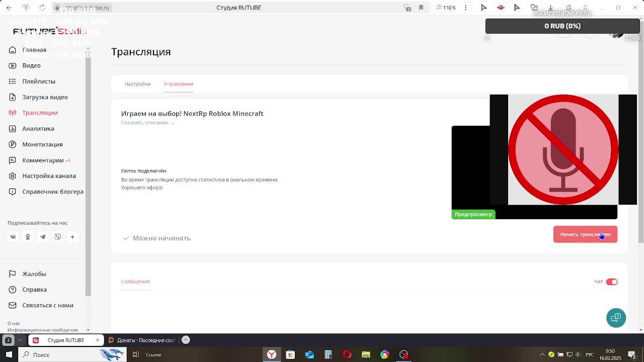Image resolution: width=644 pixels, height=362 pixels.
Task: Open Плейлисты in the sidebar
Action: click(39, 81)
